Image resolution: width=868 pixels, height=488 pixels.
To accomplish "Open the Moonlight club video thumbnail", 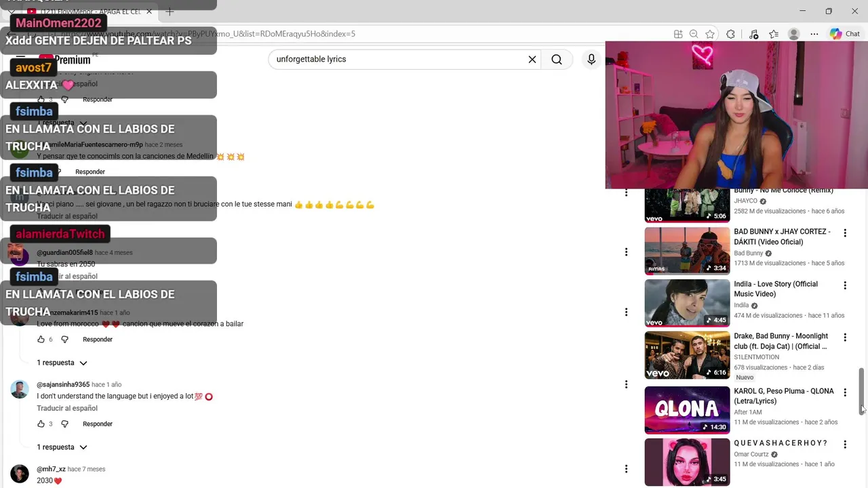I will [687, 355].
